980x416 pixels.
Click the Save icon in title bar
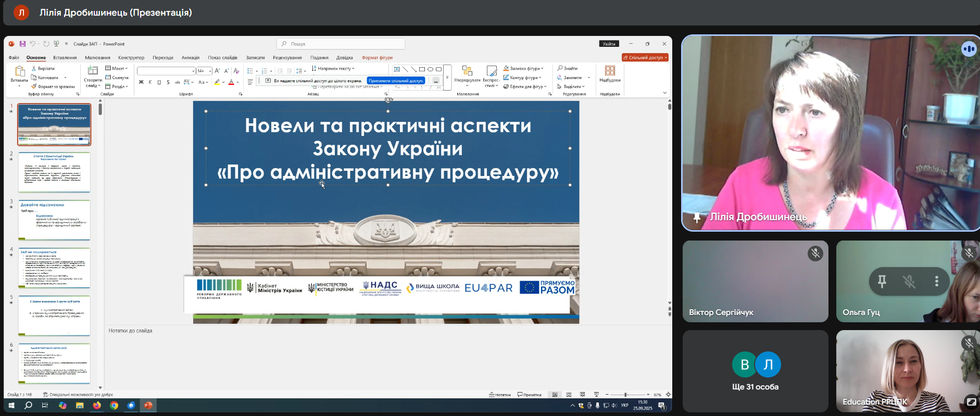pyautogui.click(x=22, y=44)
